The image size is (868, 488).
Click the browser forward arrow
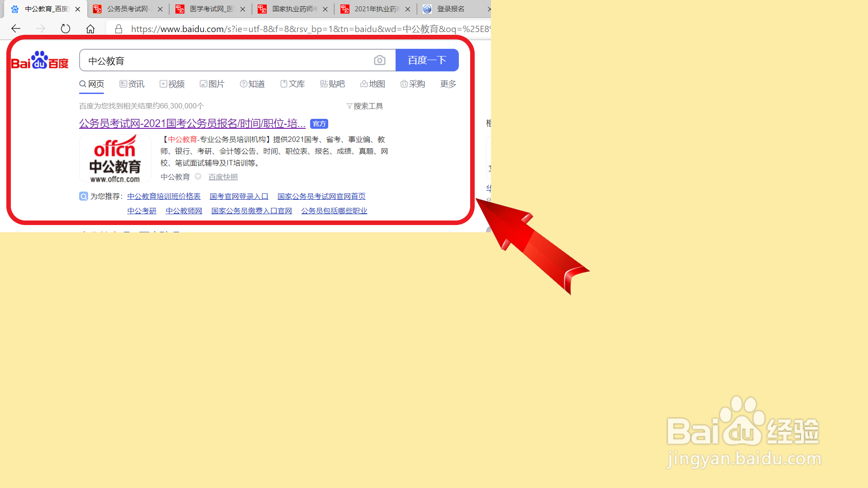coord(41,29)
